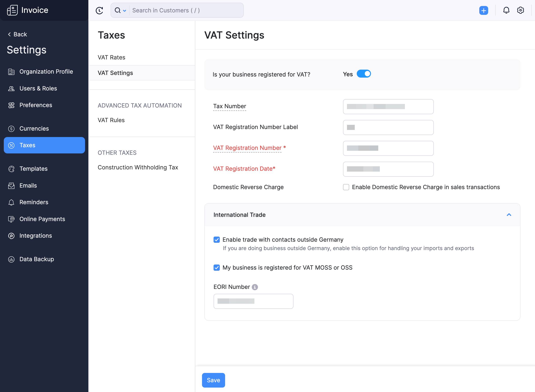
Task: Click the EORI Number info icon
Action: 254,287
